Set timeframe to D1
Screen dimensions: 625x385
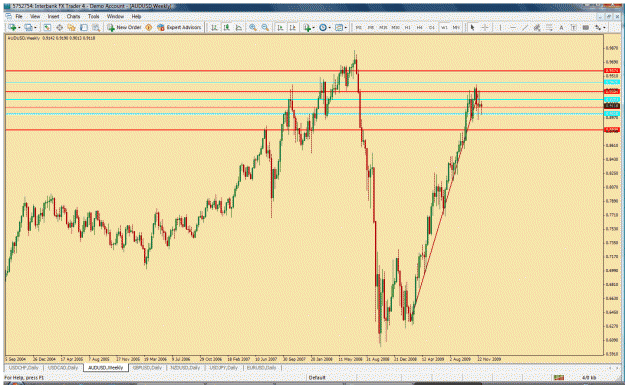click(432, 28)
